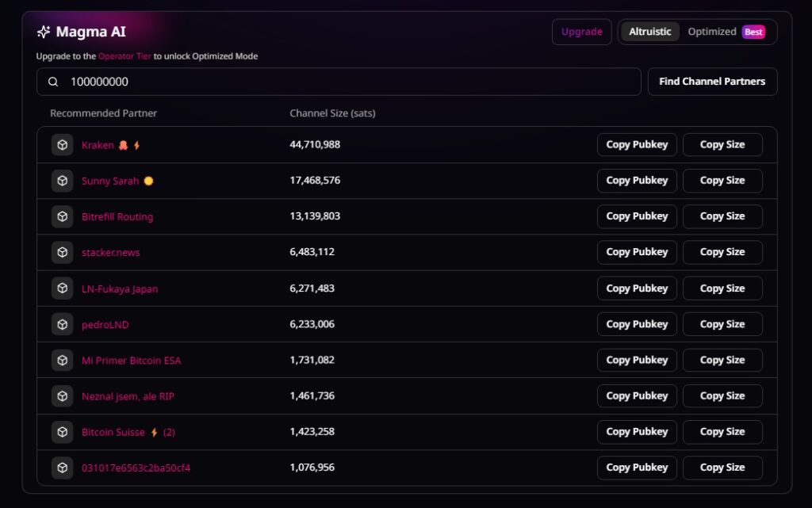Copy Size for 031017e6563c2ba50cf4
812x508 pixels.
(722, 468)
